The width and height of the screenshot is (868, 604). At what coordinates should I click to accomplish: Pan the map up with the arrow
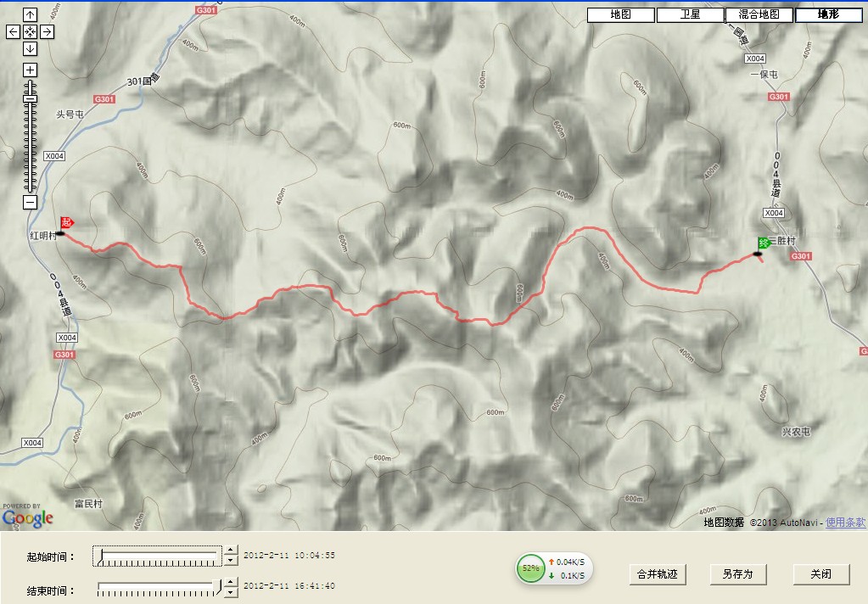30,14
